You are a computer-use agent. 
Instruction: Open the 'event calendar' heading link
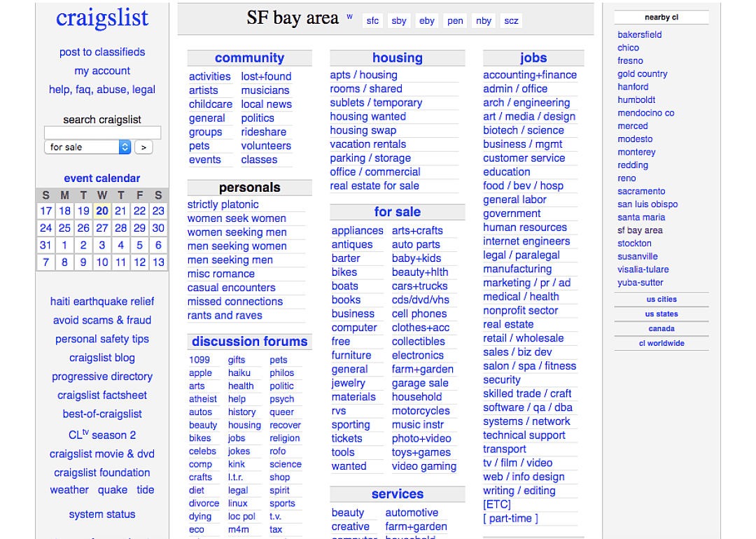point(102,178)
